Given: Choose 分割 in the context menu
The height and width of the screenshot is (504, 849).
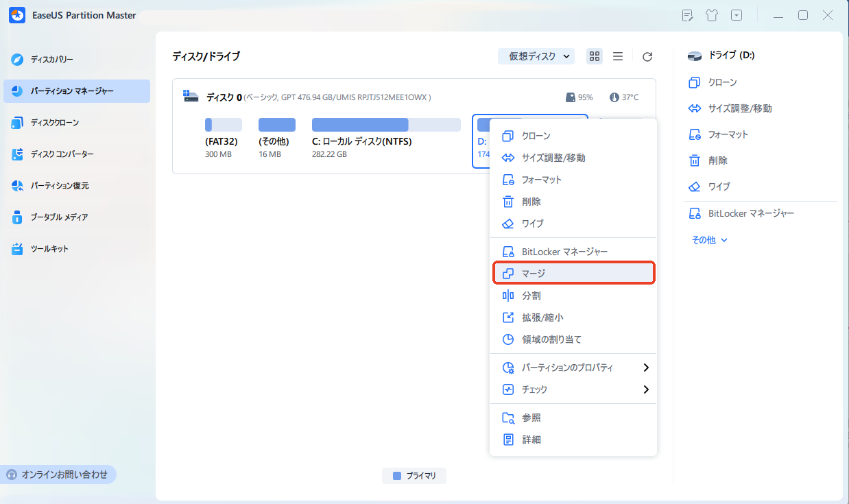Looking at the screenshot, I should (531, 296).
